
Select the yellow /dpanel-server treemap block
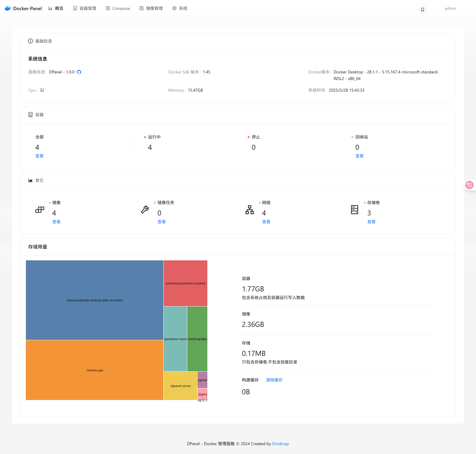click(181, 386)
